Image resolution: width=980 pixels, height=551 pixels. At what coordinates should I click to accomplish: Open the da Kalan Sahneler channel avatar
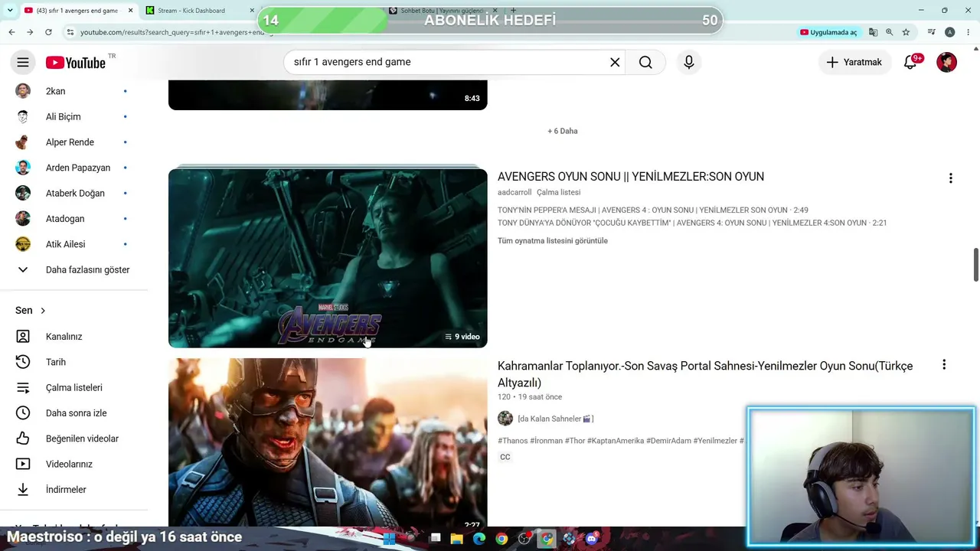pos(505,419)
